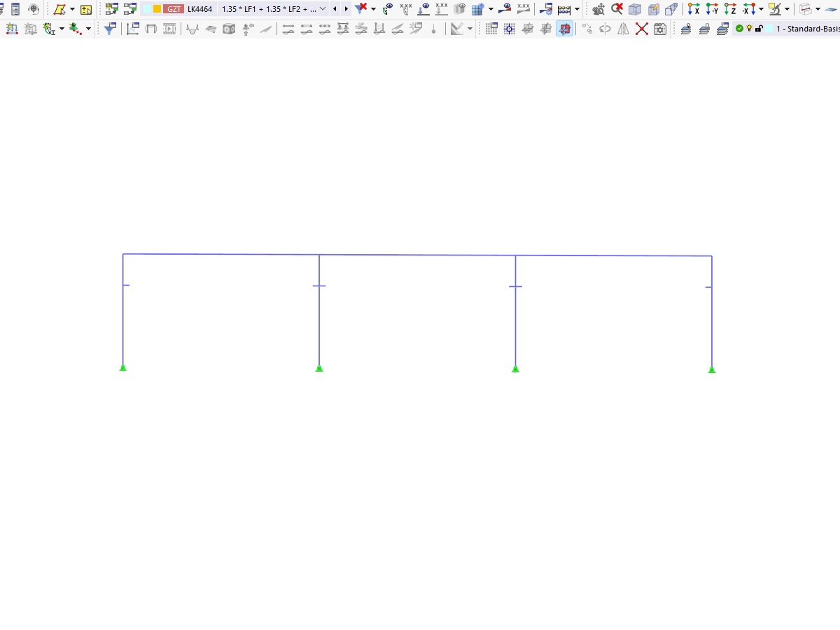
Task: Select the cube with pencil display icon
Action: pos(653,9)
